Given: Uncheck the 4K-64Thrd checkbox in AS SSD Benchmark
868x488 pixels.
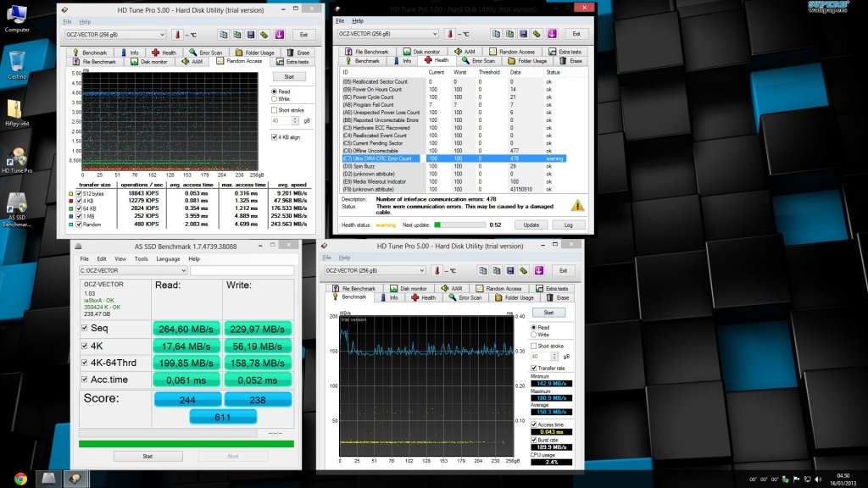Looking at the screenshot, I should (x=85, y=363).
